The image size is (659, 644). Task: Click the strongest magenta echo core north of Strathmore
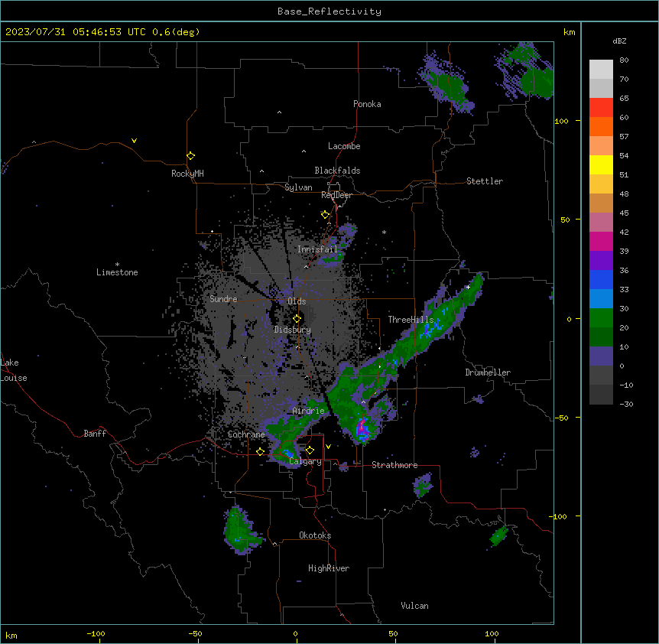pos(362,429)
